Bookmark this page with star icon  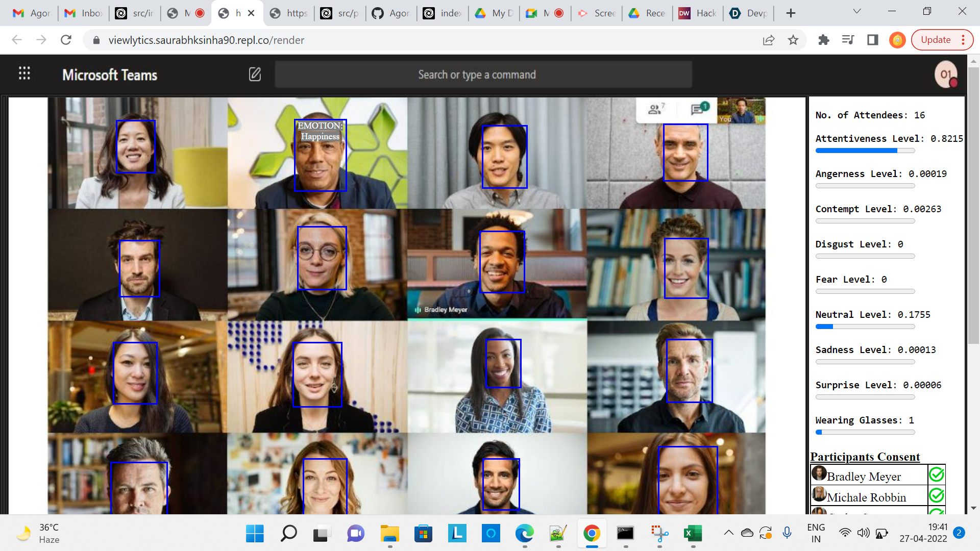[793, 40]
